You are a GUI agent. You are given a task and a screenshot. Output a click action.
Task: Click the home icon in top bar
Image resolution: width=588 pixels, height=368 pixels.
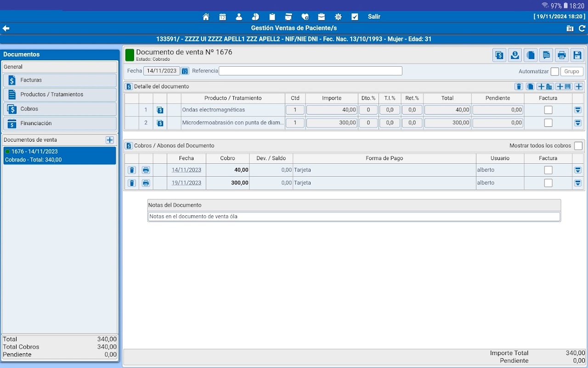point(206,17)
